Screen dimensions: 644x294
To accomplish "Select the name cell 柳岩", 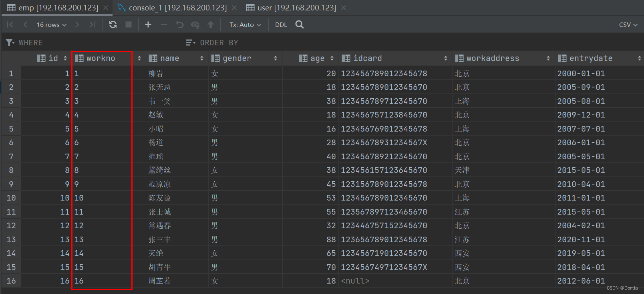I will (x=177, y=73).
